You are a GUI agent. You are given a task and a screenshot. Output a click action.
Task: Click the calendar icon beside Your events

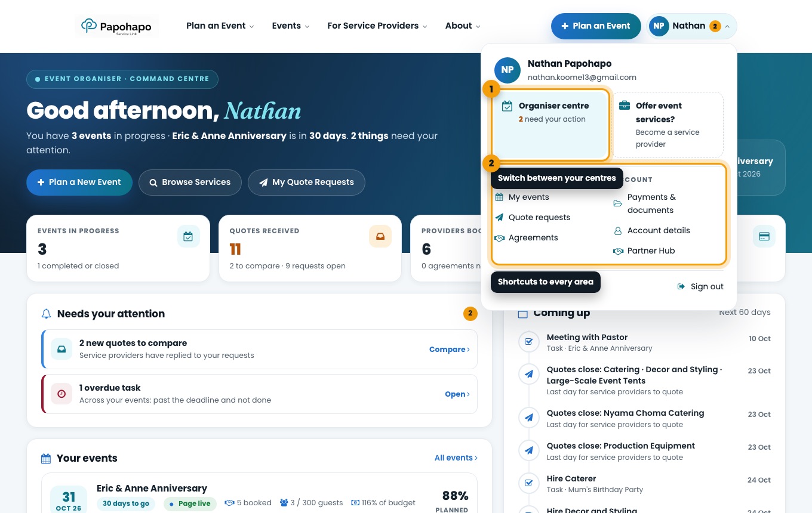(x=46, y=458)
